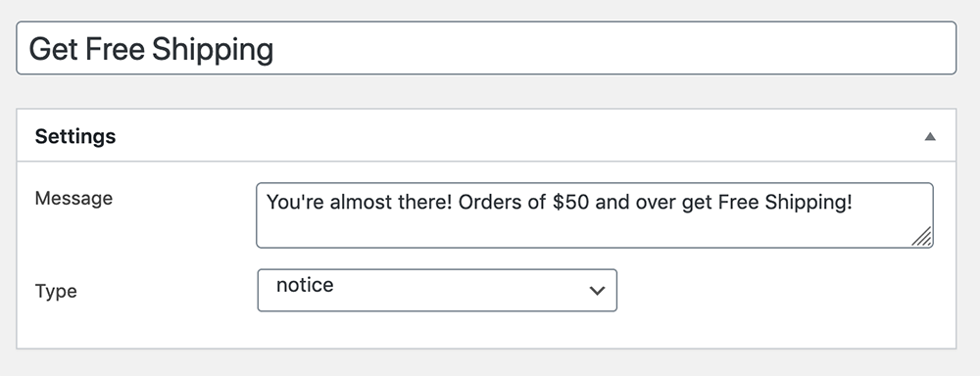Image resolution: width=980 pixels, height=376 pixels.
Task: Collapse the Settings panel with the triangle
Action: (x=930, y=136)
